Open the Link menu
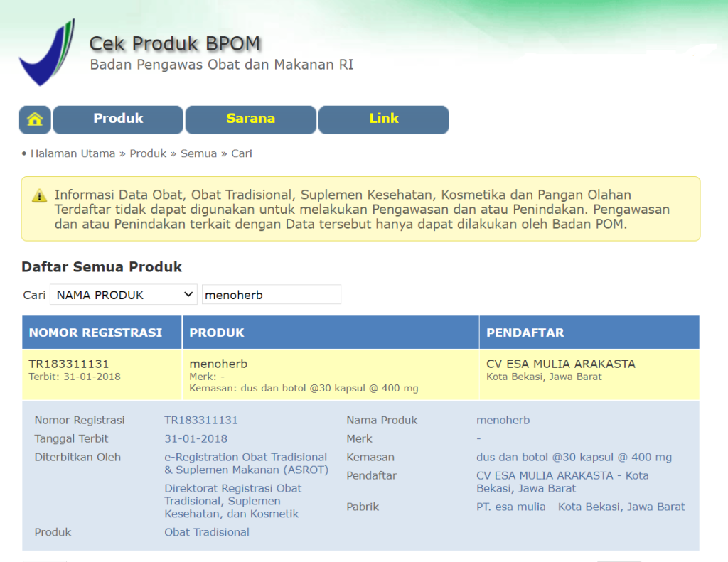728x562 pixels. click(x=383, y=119)
